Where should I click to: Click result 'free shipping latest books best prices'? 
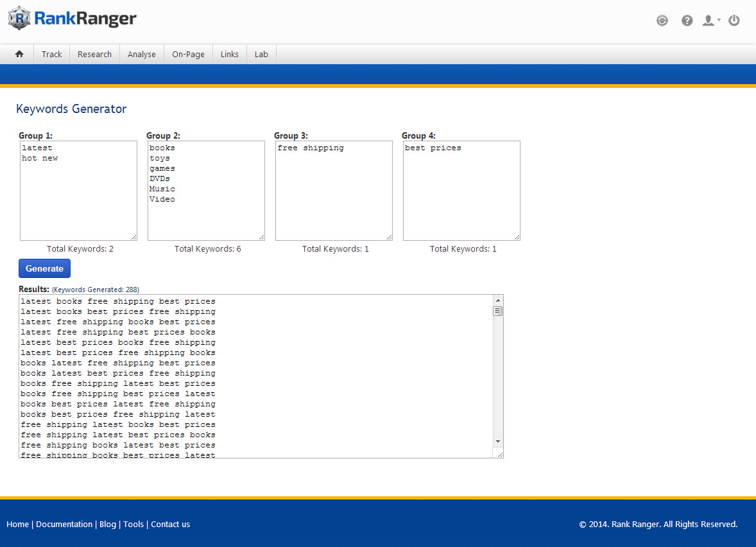tap(118, 424)
